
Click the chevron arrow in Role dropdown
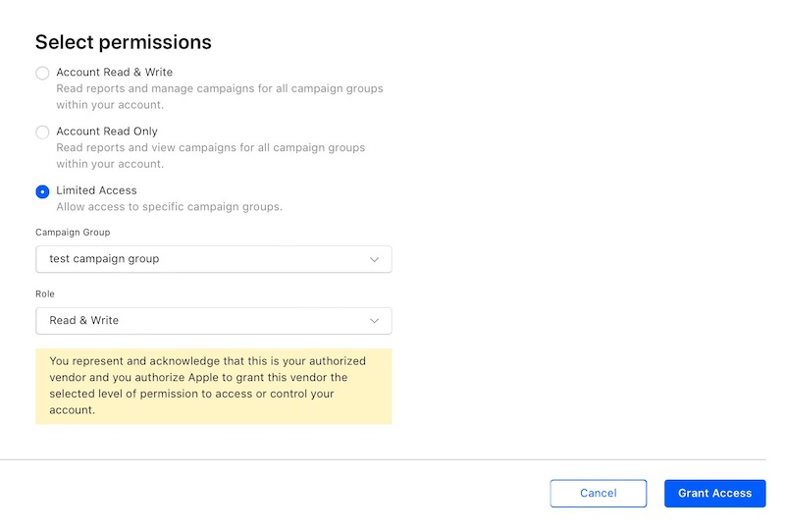coord(374,321)
